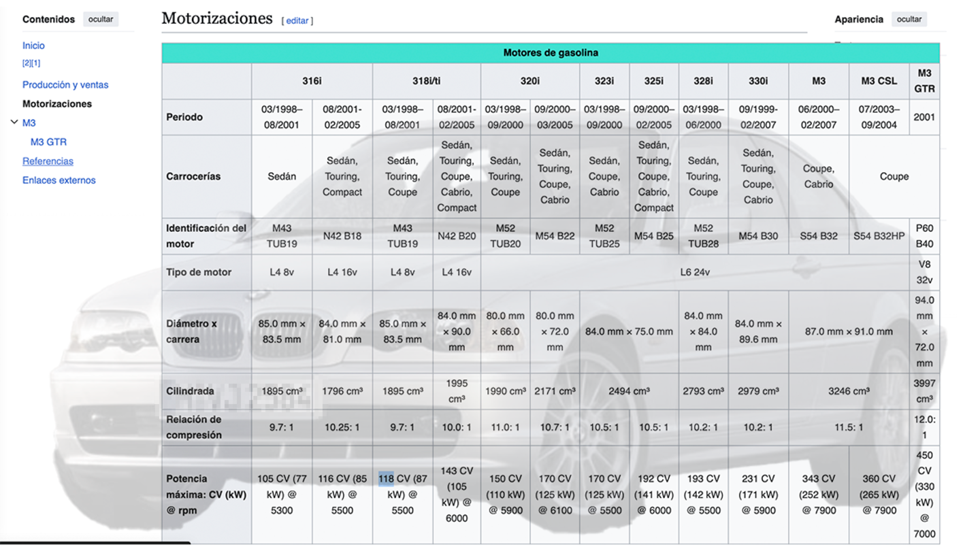980x551 pixels.
Task: Click the 06/2000–02/2007 period cell
Action: click(819, 117)
